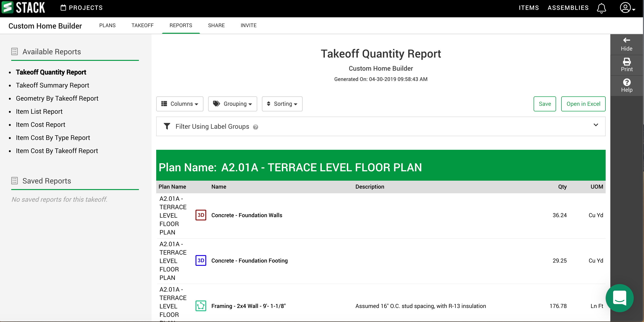Viewport: 644px width, 322px height.
Task: Switch to the TAKEOFF tab
Action: pos(142,25)
